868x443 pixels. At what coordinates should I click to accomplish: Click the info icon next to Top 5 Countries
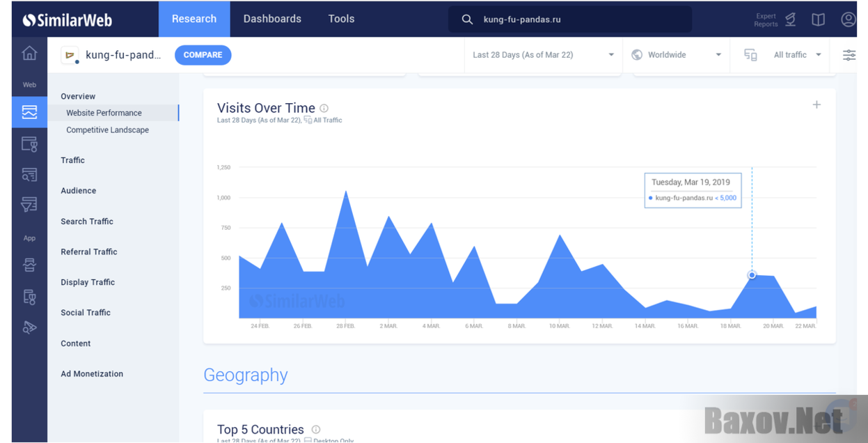tap(315, 430)
